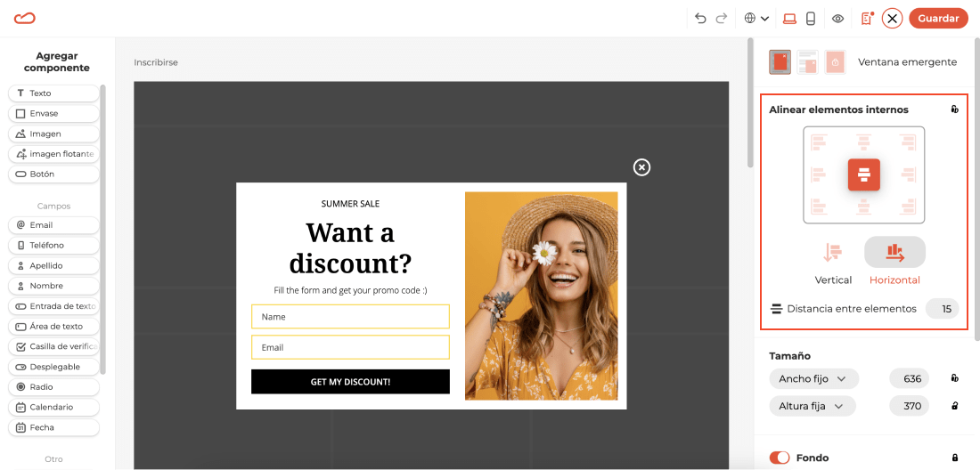This screenshot has height=470, width=980.
Task: Select the Horizontal layout option
Action: coord(894,261)
